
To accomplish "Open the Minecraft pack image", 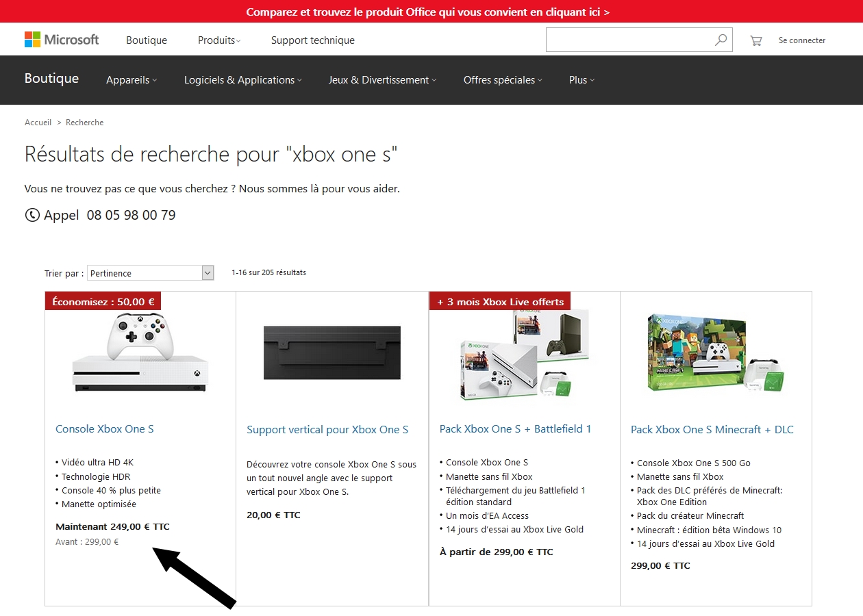I will (716, 354).
